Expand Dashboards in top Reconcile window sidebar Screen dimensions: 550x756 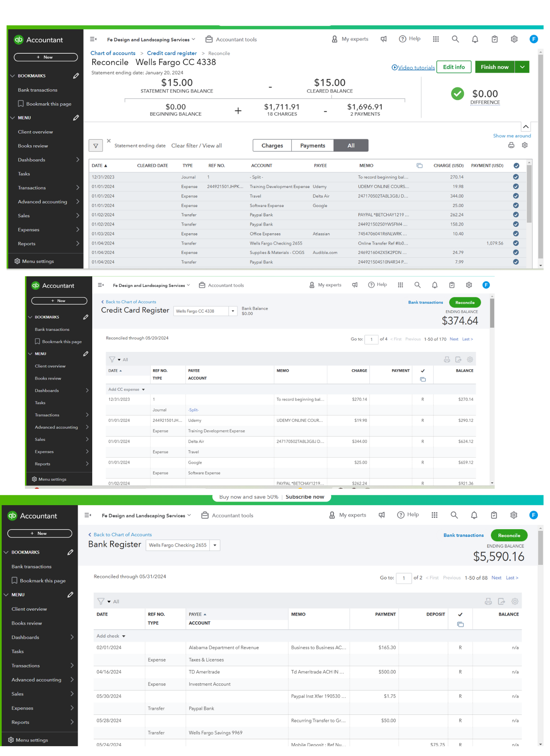tap(77, 160)
